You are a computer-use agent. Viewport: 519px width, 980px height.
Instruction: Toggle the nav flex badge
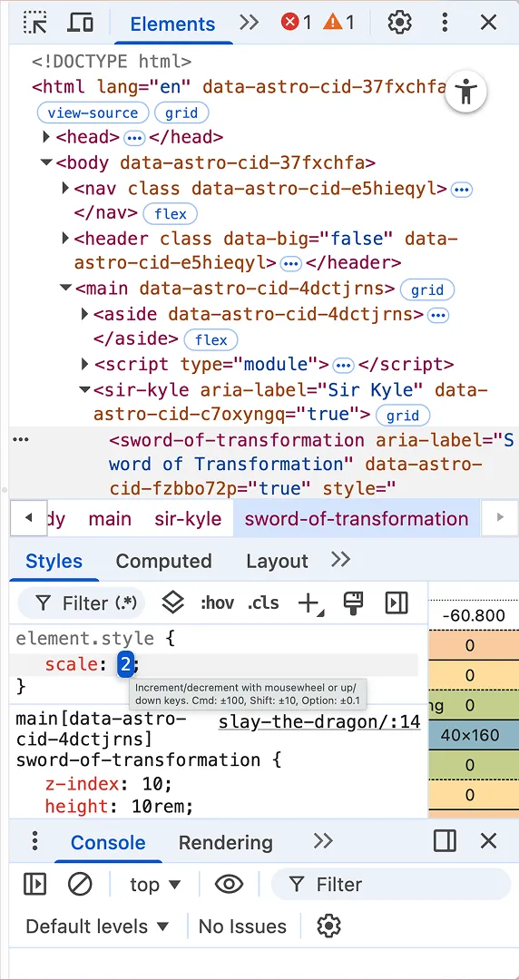tap(170, 214)
